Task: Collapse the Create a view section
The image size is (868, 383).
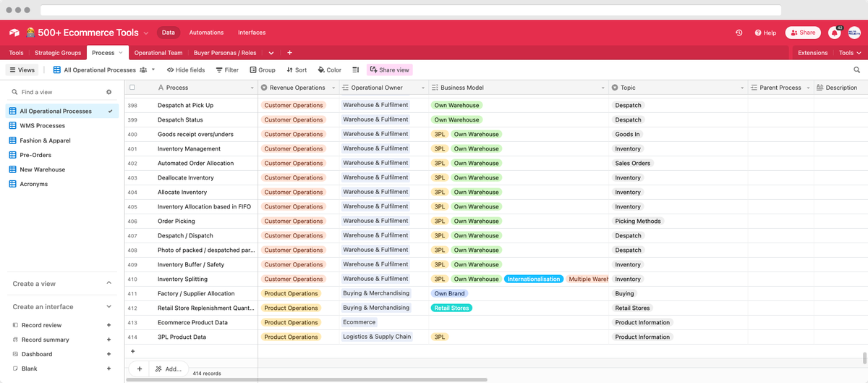Action: [x=109, y=283]
